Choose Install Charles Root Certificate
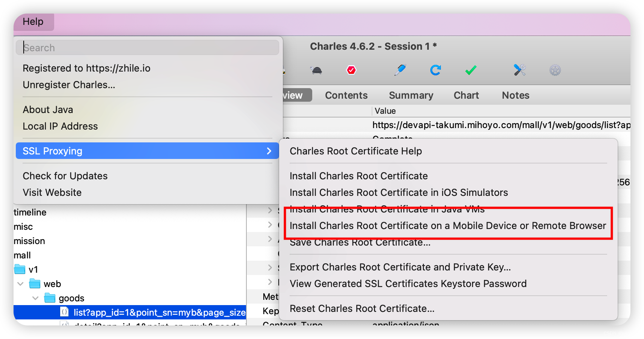Screen dimensions: 644x339 click(x=358, y=176)
